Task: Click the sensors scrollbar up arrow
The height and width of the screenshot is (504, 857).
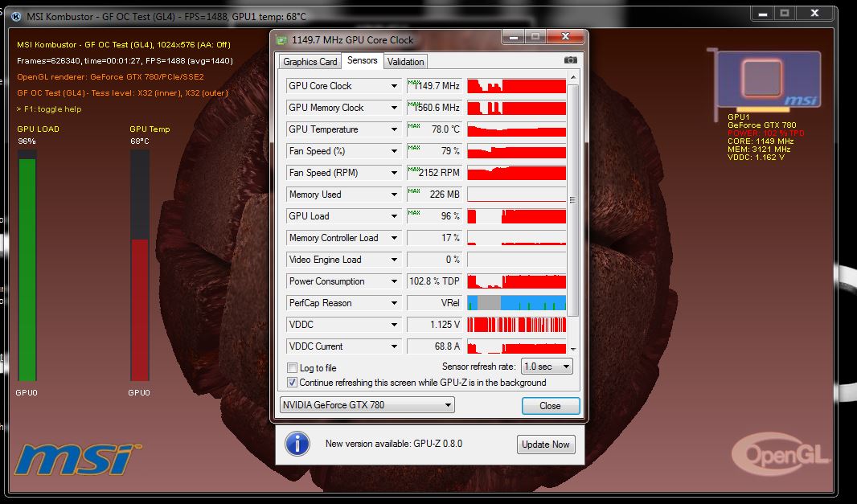Action: [x=572, y=78]
